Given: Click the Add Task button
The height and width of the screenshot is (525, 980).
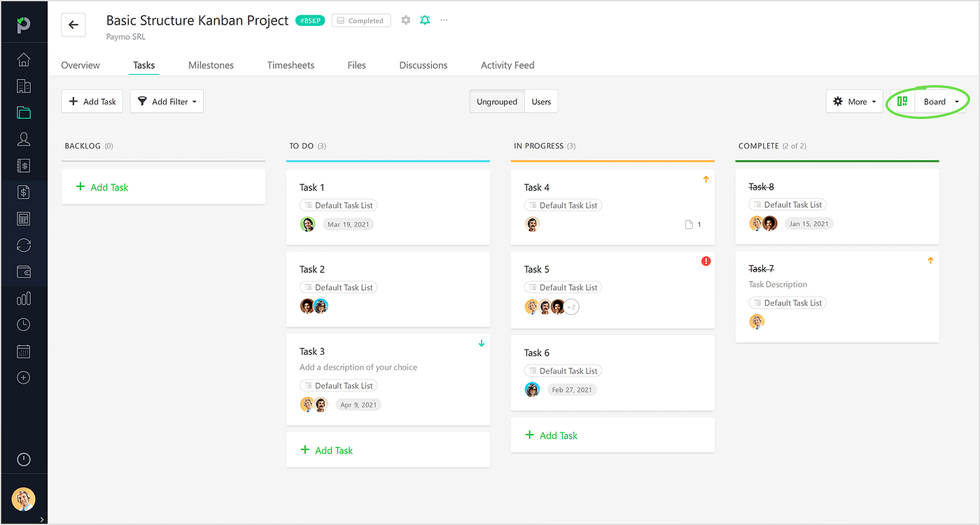Looking at the screenshot, I should 92,101.
